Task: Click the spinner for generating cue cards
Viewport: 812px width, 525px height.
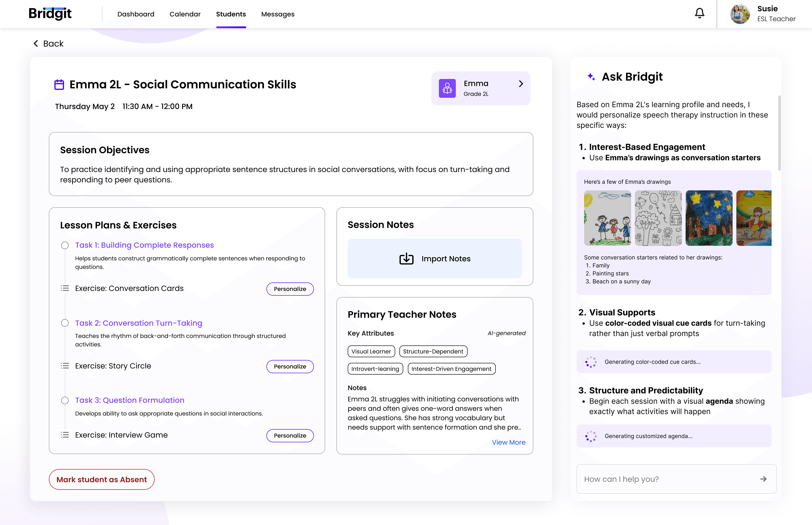Action: 591,362
